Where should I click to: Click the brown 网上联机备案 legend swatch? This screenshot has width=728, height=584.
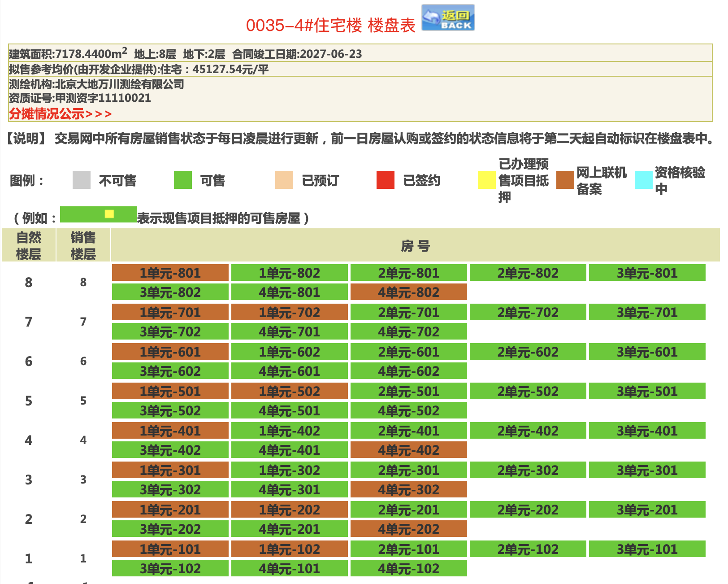click(565, 180)
